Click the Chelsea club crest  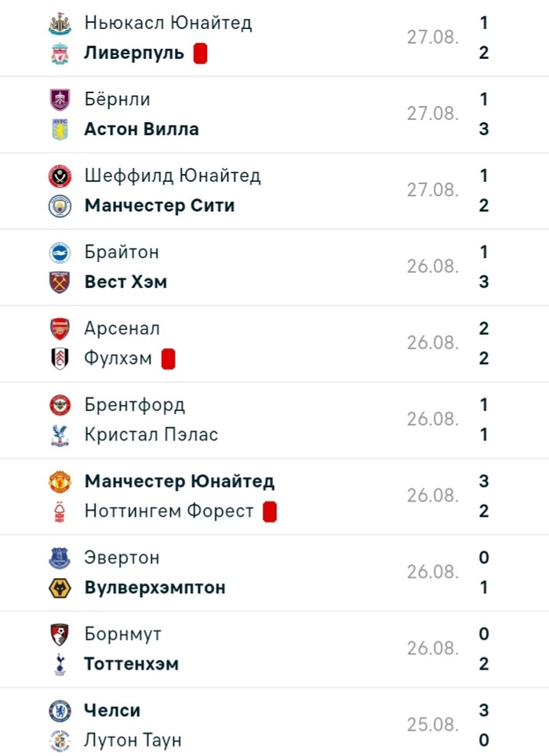coord(60,711)
